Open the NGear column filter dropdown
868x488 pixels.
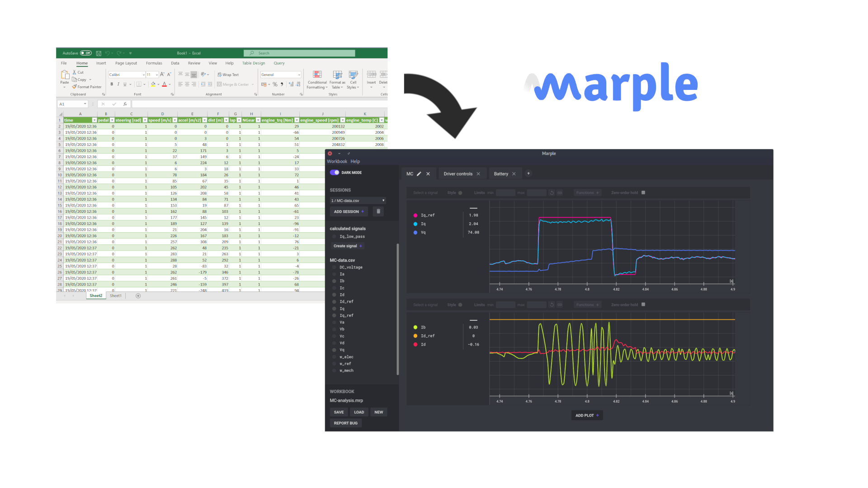pos(258,120)
